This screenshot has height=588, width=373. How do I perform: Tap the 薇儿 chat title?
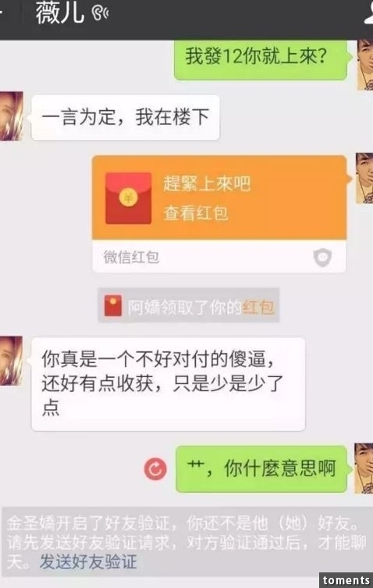click(59, 13)
